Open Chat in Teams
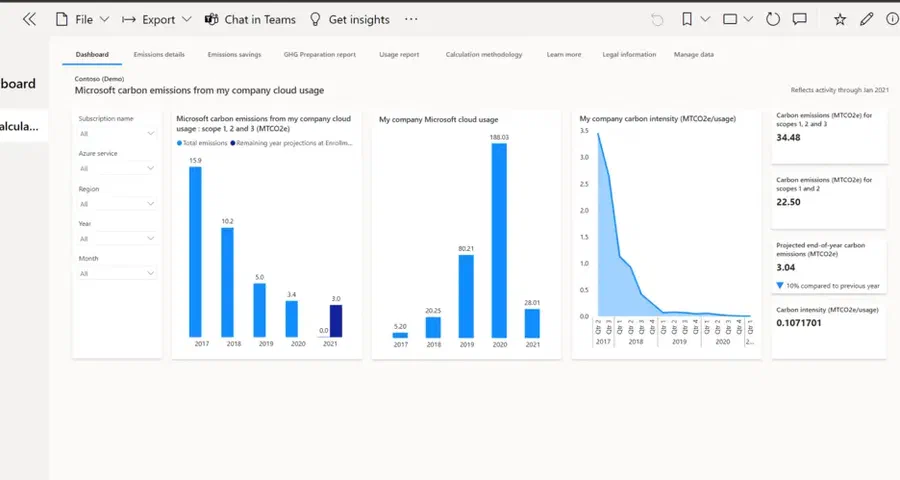Viewport: 900px width, 480px height. (259, 20)
